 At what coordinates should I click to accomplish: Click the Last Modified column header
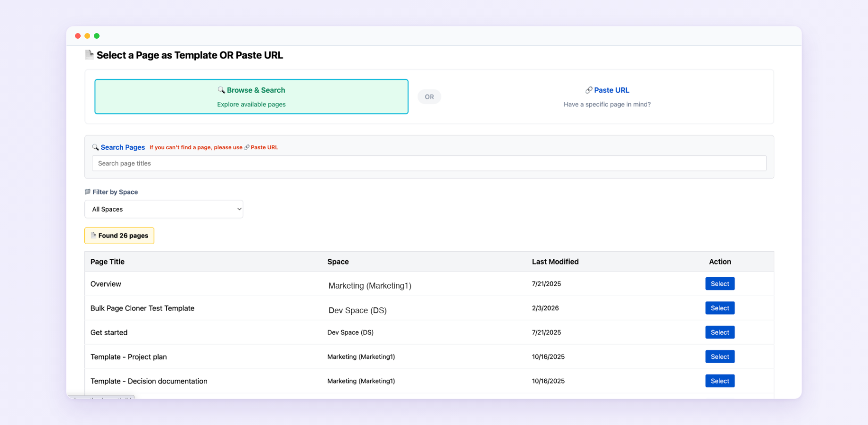click(555, 262)
